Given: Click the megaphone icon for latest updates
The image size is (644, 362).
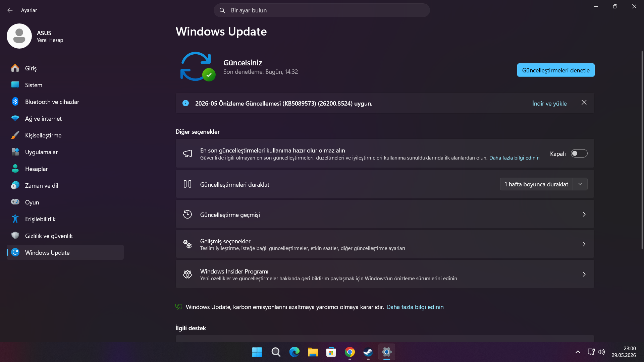Looking at the screenshot, I should click(187, 154).
